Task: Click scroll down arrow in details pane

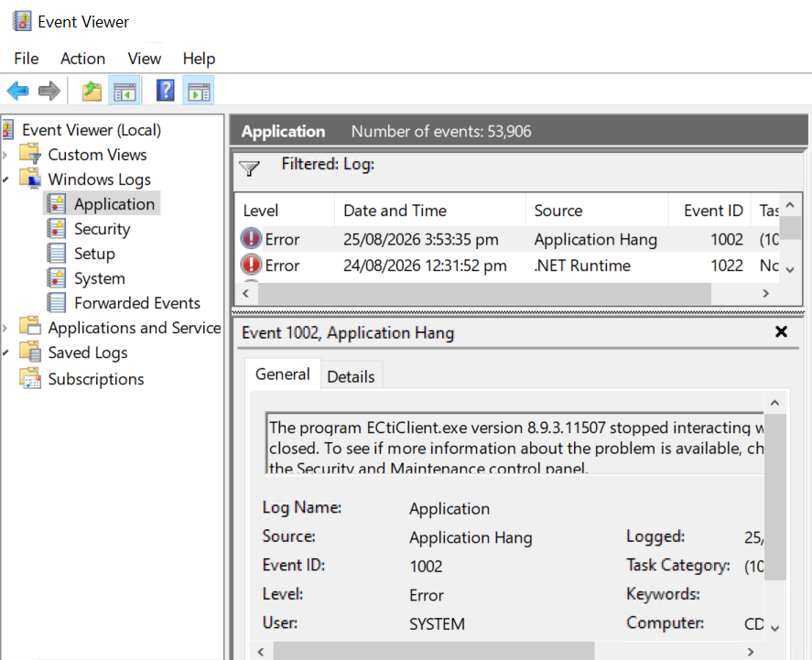Action: (x=774, y=629)
